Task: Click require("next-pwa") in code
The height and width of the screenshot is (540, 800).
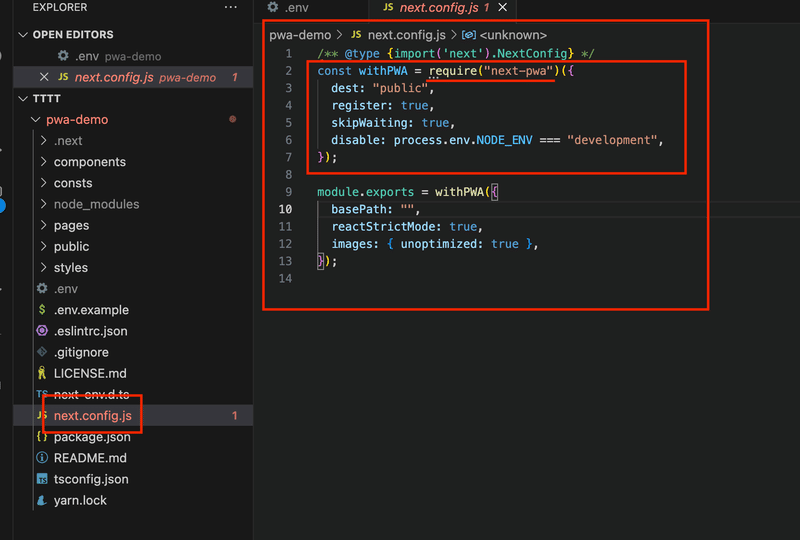Action: (x=494, y=71)
